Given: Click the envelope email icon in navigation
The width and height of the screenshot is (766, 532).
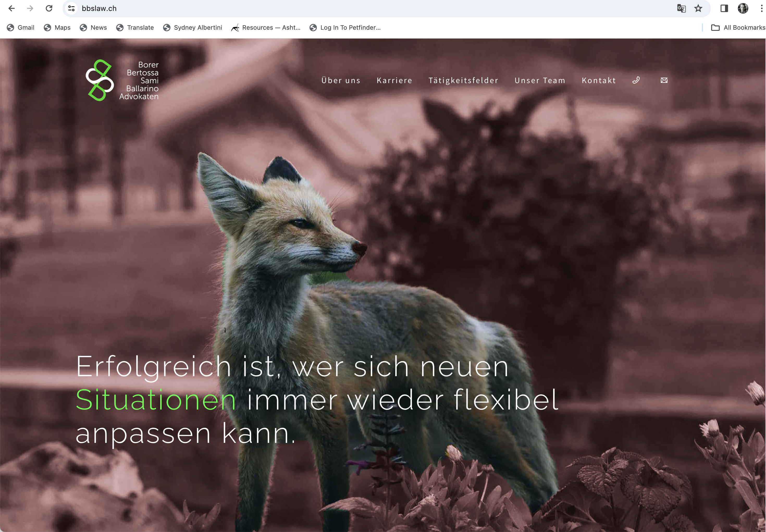Looking at the screenshot, I should pyautogui.click(x=664, y=80).
